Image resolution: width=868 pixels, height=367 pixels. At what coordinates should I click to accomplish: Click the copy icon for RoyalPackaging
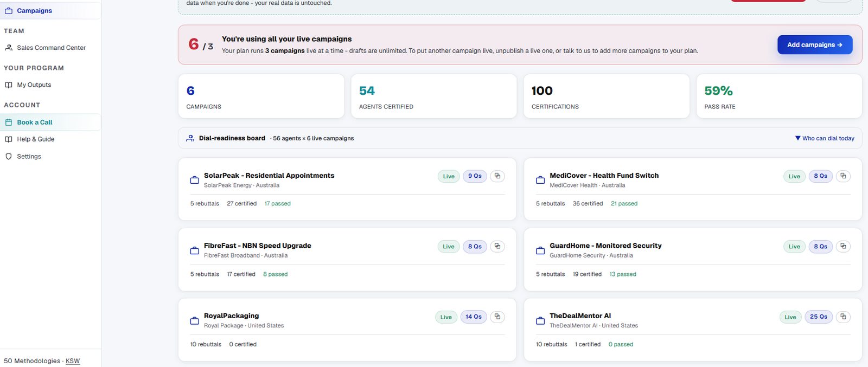point(497,317)
